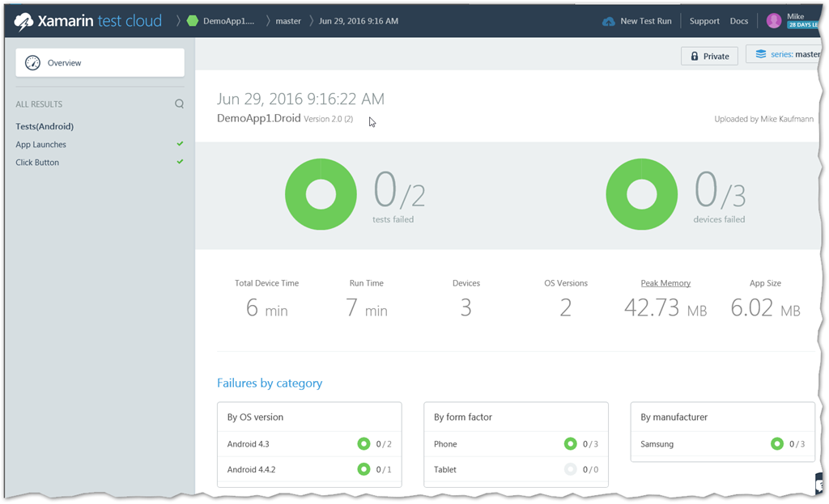The height and width of the screenshot is (504, 829).
Task: Open the Support link
Action: [704, 21]
